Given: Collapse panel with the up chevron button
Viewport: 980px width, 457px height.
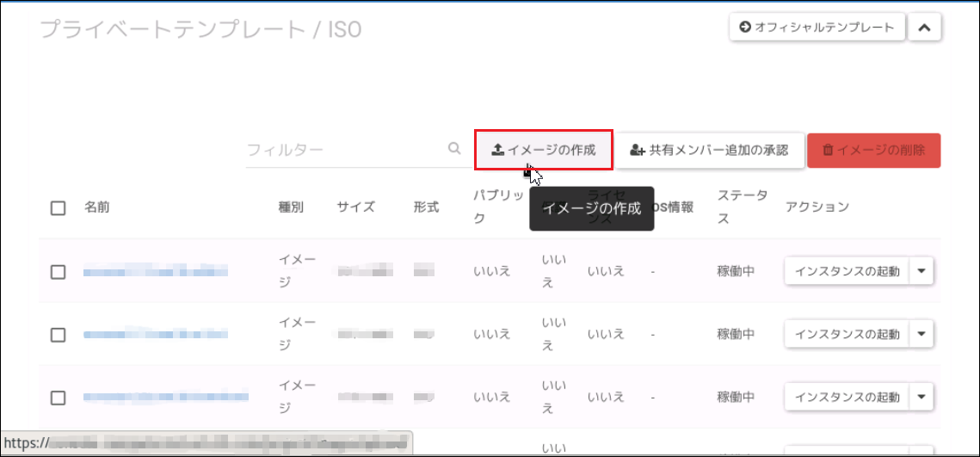Looking at the screenshot, I should (x=925, y=28).
